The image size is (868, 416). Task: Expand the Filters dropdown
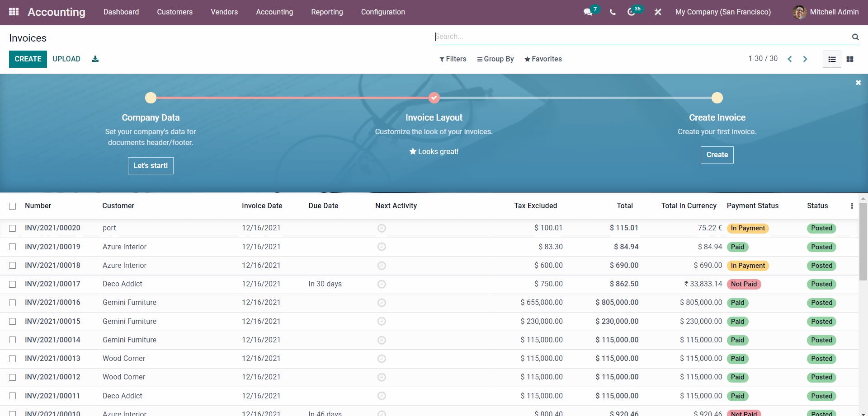click(x=453, y=59)
